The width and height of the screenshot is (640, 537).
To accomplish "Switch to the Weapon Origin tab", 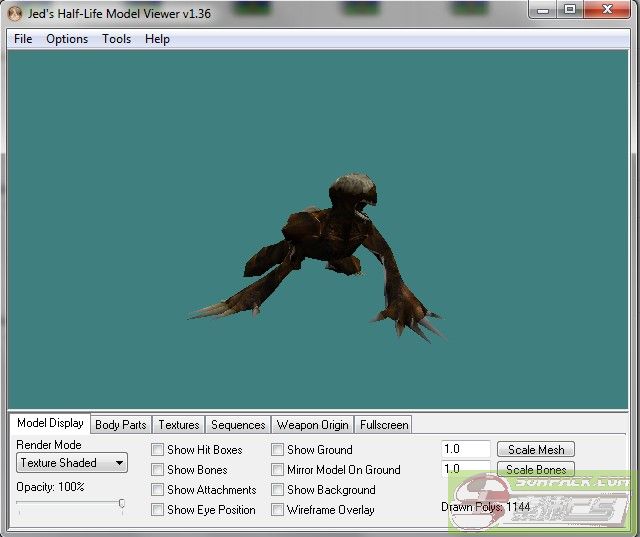I will click(312, 425).
